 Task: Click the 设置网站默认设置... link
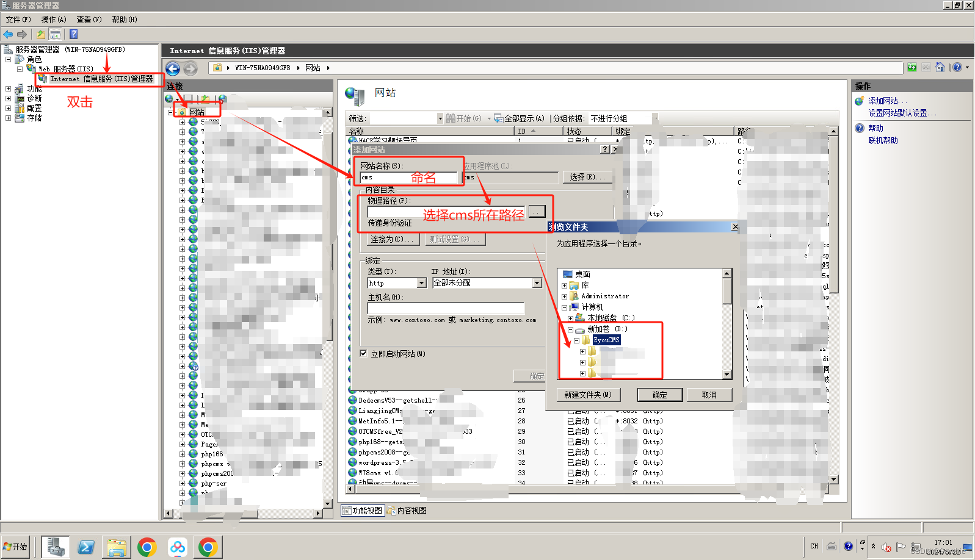(902, 113)
